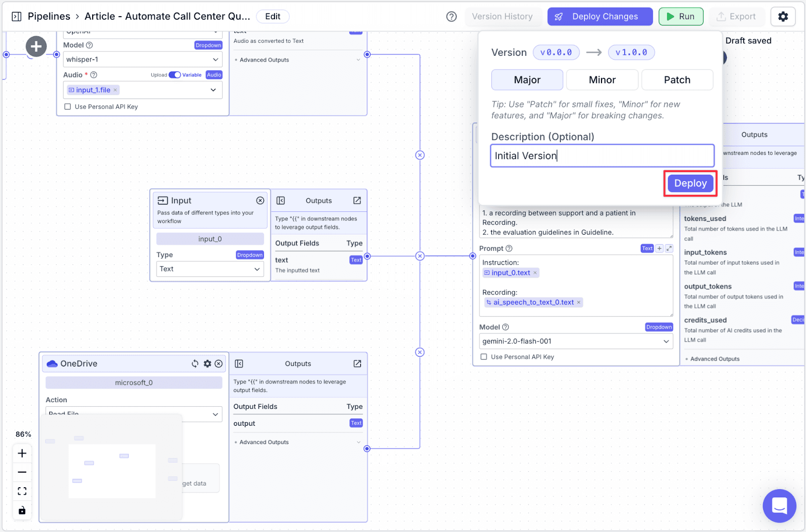Image resolution: width=806 pixels, height=532 pixels.
Task: Click the Edit title button
Action: tap(273, 17)
